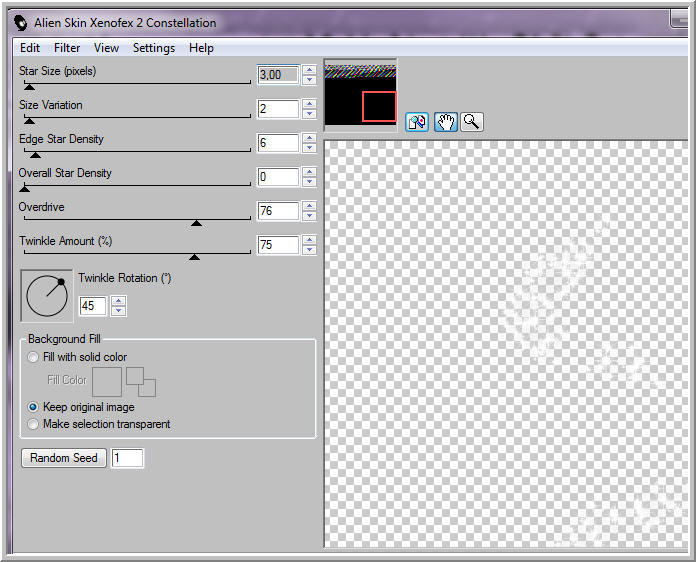Increase Star Size with up arrow
Screen dimensions: 696x562
tap(309, 70)
